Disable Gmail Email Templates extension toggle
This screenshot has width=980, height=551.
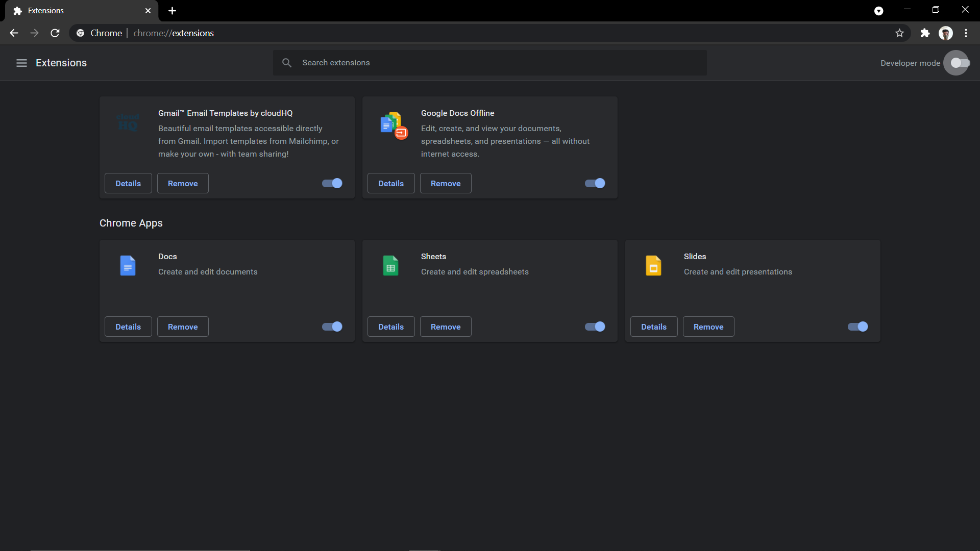332,183
